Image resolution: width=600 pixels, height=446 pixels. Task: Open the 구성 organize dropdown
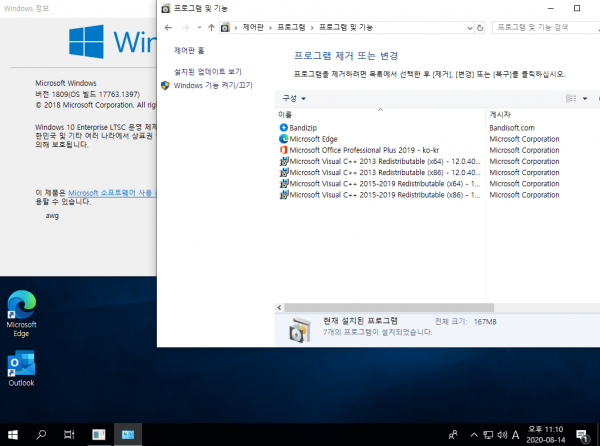click(x=294, y=98)
